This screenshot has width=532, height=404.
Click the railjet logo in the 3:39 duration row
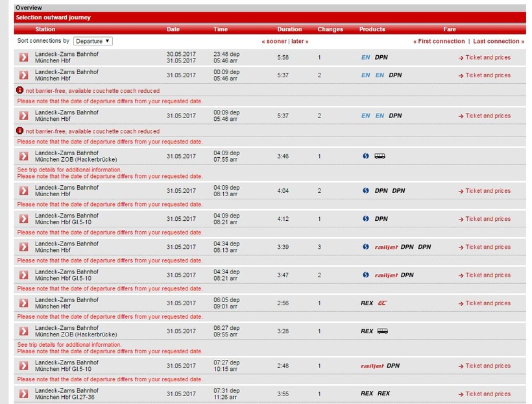(385, 247)
